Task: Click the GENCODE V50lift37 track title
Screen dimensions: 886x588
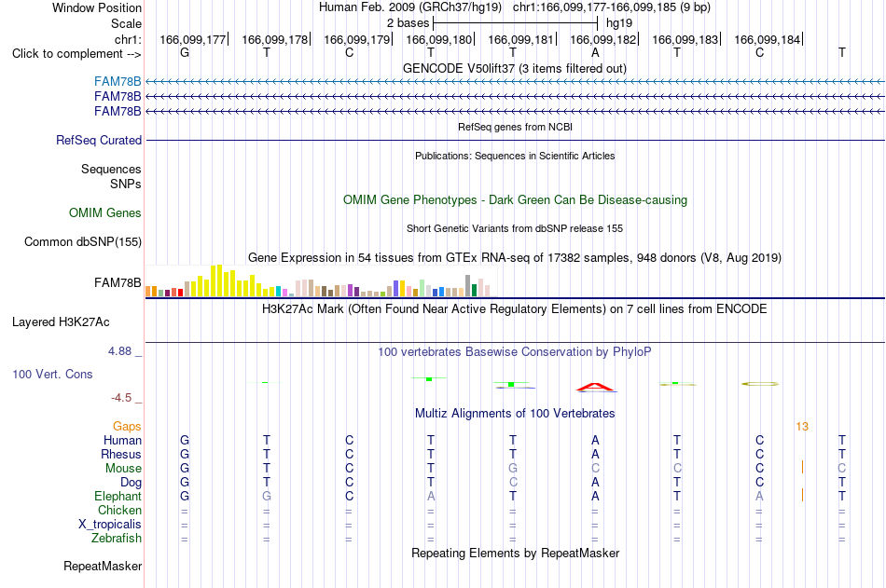Action: point(515,68)
